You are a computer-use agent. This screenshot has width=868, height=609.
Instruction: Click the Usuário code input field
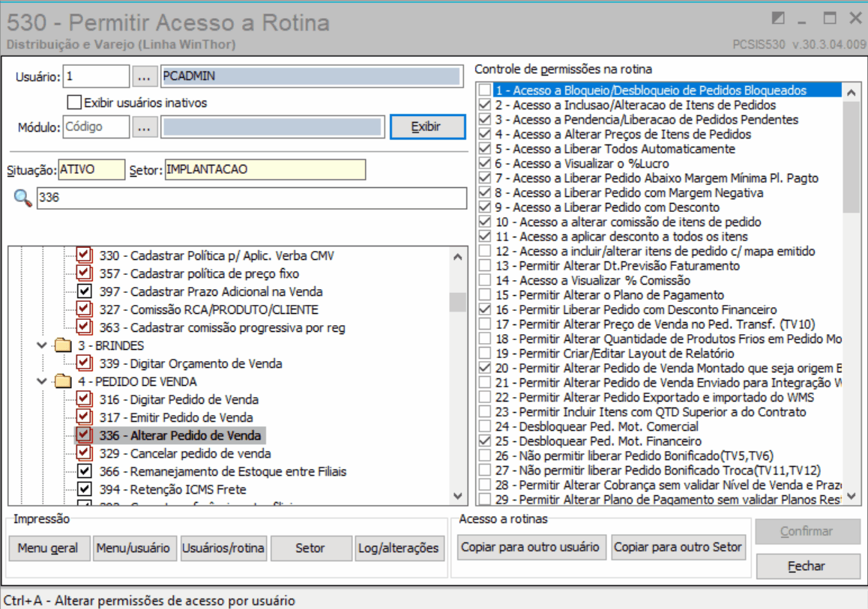coord(97,76)
